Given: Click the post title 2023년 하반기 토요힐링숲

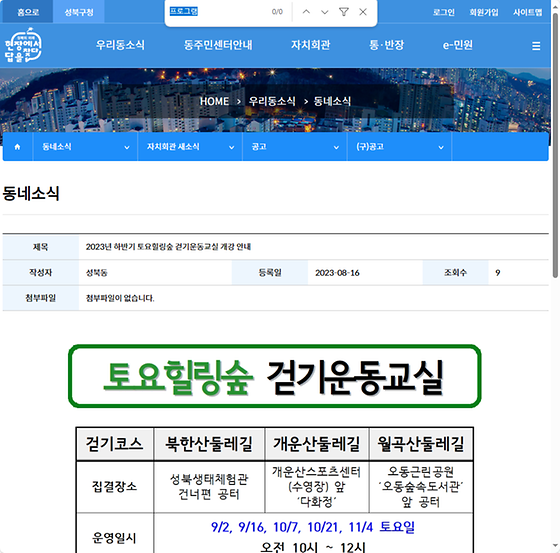Looking at the screenshot, I should click(x=168, y=247).
